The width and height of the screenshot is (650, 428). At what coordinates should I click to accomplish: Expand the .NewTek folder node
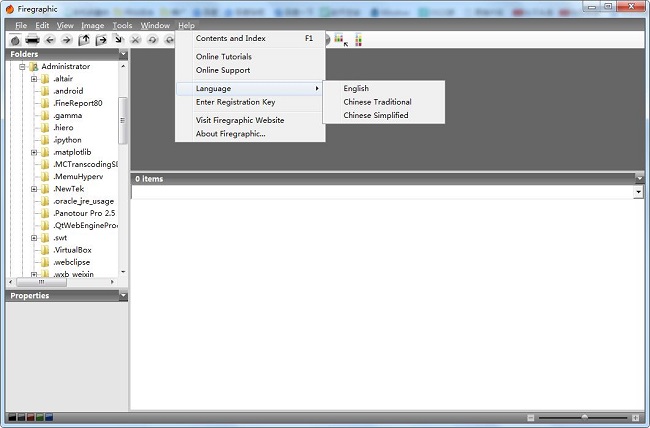(x=34, y=189)
